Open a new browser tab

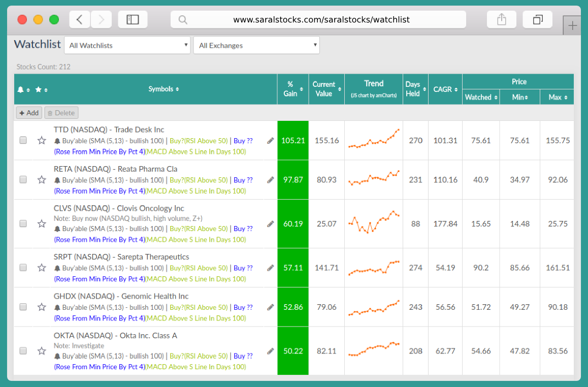(572, 25)
